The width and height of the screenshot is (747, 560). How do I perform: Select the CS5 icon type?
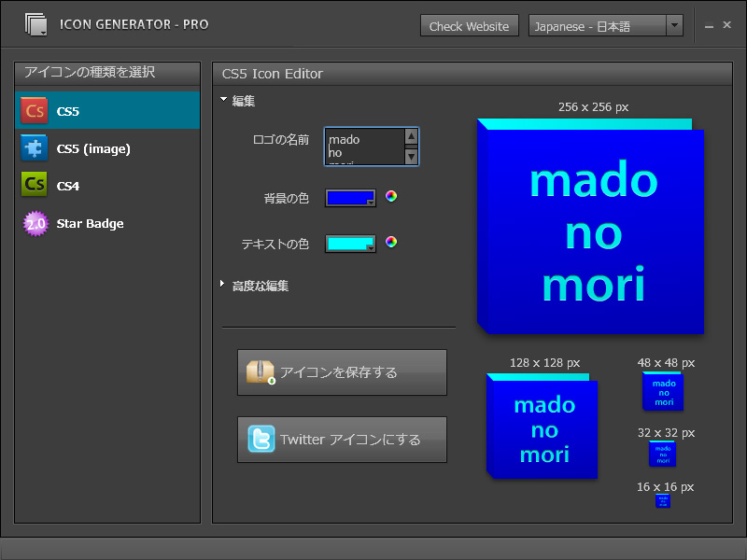(106, 110)
